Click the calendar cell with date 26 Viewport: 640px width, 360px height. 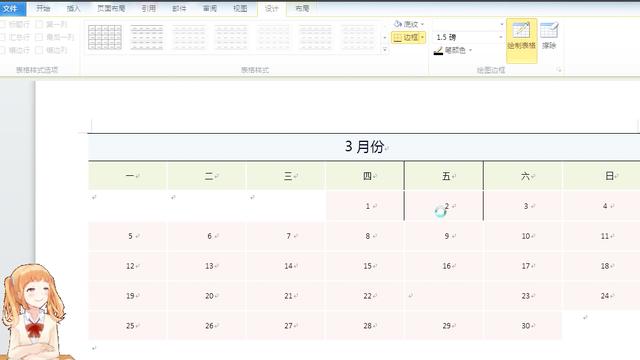point(207,326)
